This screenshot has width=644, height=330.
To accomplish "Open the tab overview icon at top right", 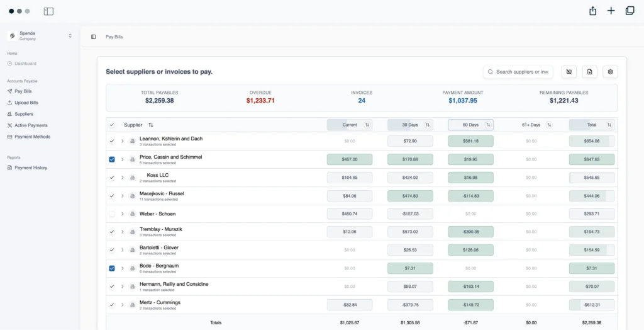I will (630, 11).
